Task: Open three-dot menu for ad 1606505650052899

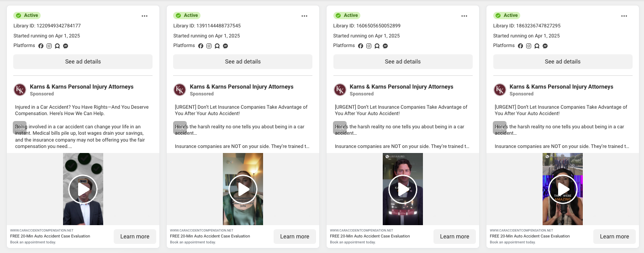Action: (x=464, y=16)
